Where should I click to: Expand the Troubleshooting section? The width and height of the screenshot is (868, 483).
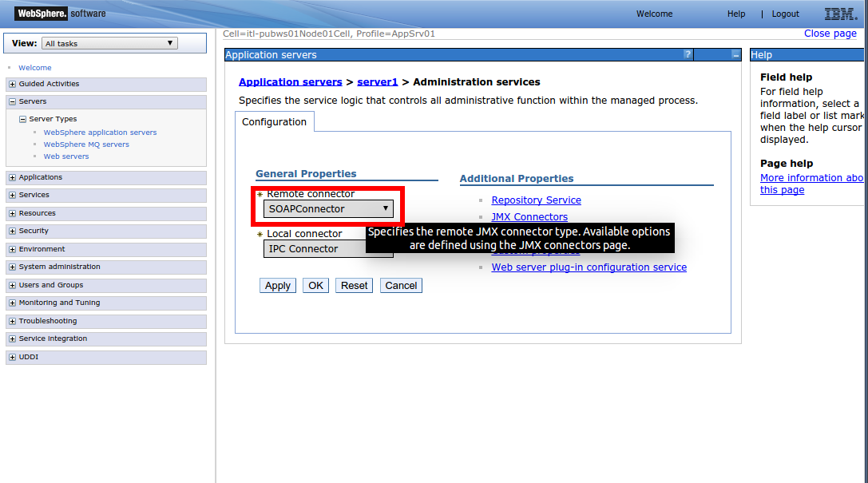tap(12, 322)
